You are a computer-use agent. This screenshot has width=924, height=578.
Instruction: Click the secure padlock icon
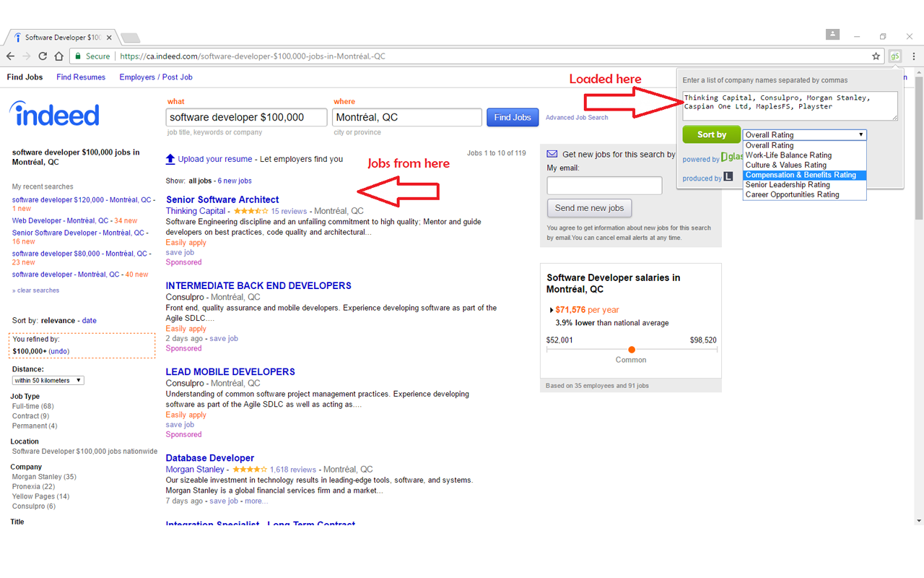[x=77, y=56]
